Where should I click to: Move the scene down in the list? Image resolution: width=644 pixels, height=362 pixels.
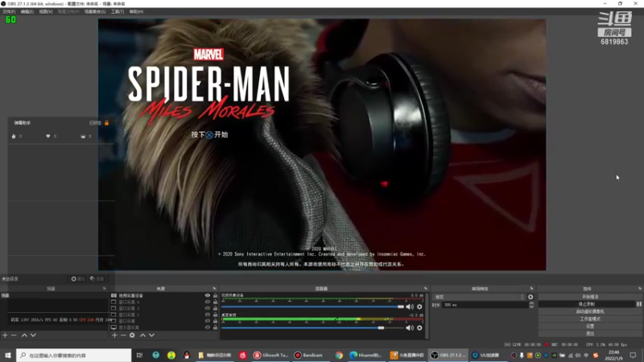click(33, 335)
